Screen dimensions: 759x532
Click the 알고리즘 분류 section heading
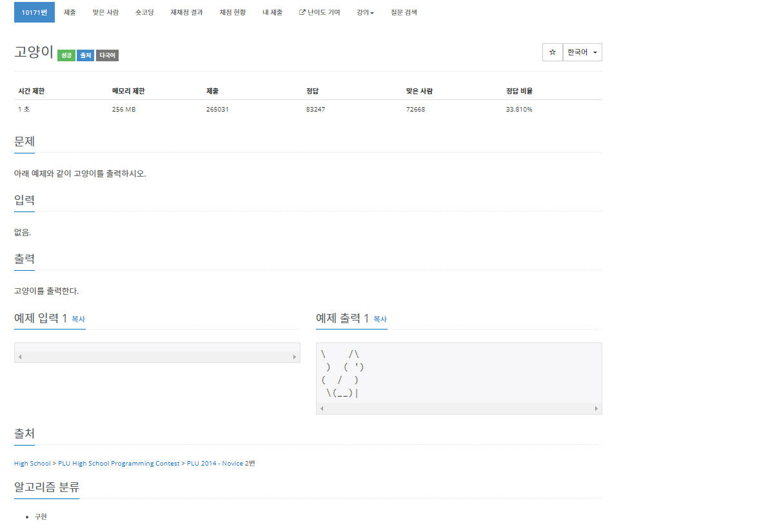click(x=46, y=487)
